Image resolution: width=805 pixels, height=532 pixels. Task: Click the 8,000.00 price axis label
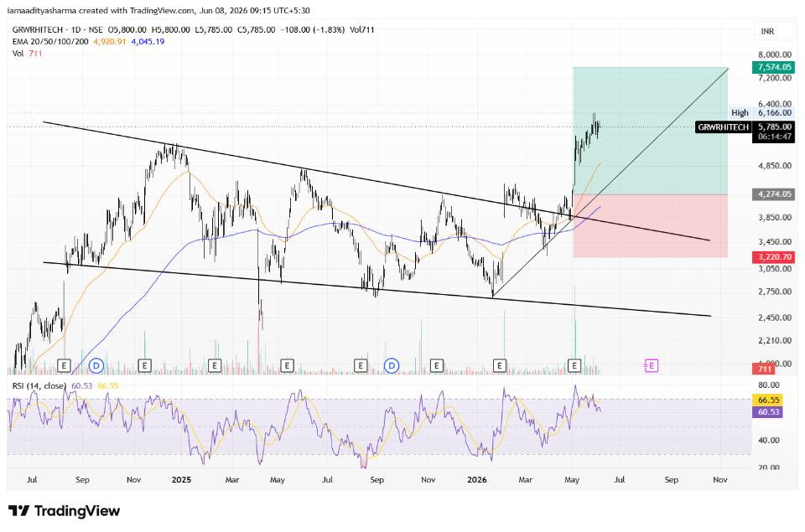pos(775,54)
